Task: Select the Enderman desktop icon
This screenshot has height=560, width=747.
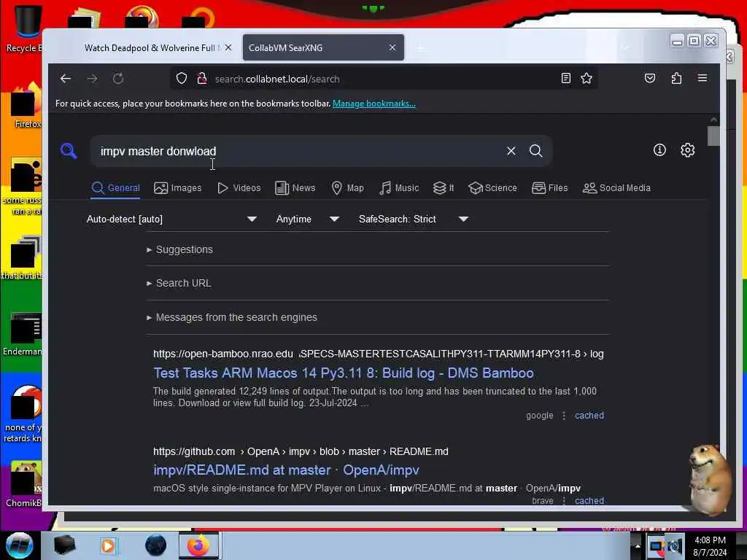Action: 23,333
